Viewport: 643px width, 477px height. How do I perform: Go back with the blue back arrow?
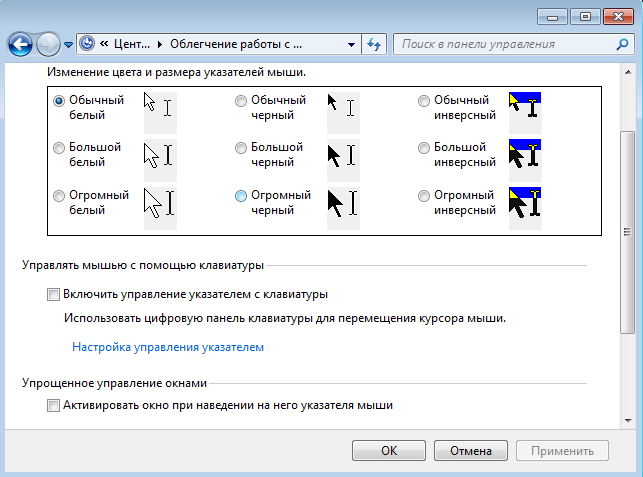coord(20,44)
